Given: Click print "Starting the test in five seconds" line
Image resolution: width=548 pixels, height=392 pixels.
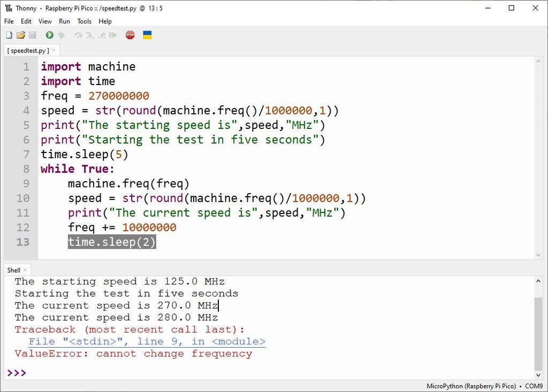Looking at the screenshot, I should click(x=183, y=140).
